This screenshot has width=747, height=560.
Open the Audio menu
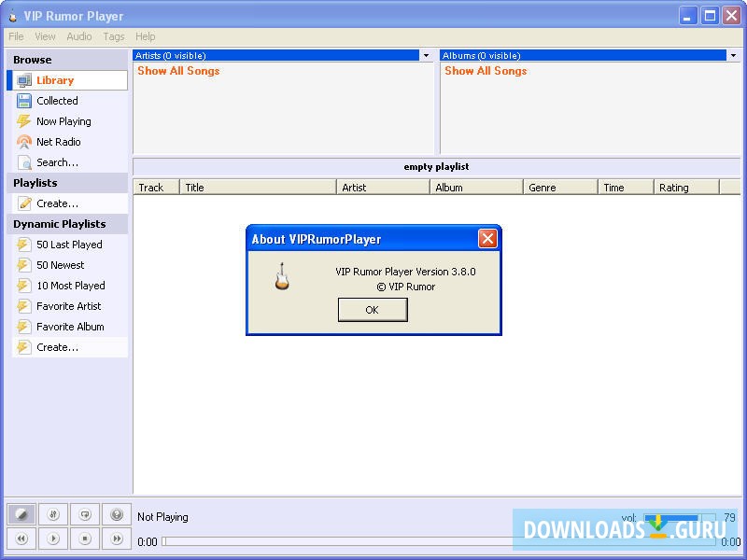(x=79, y=36)
